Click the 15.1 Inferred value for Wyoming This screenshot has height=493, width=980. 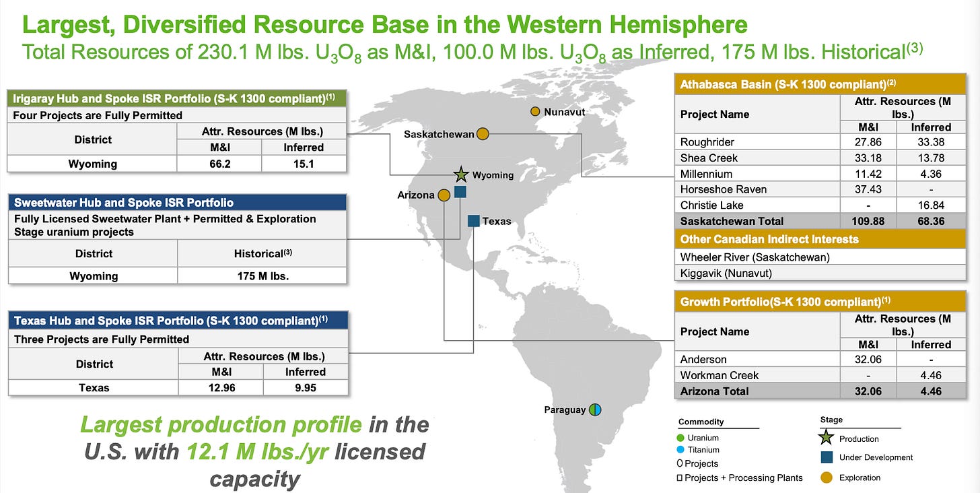click(x=304, y=164)
